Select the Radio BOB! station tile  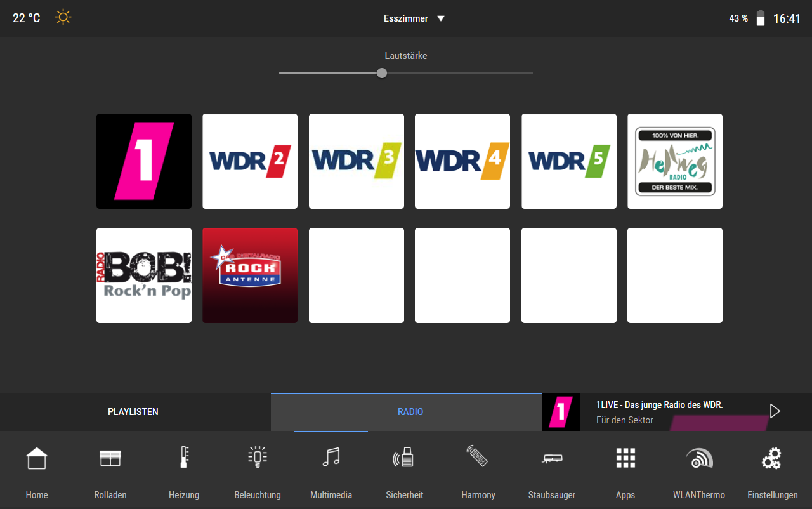pyautogui.click(x=144, y=275)
